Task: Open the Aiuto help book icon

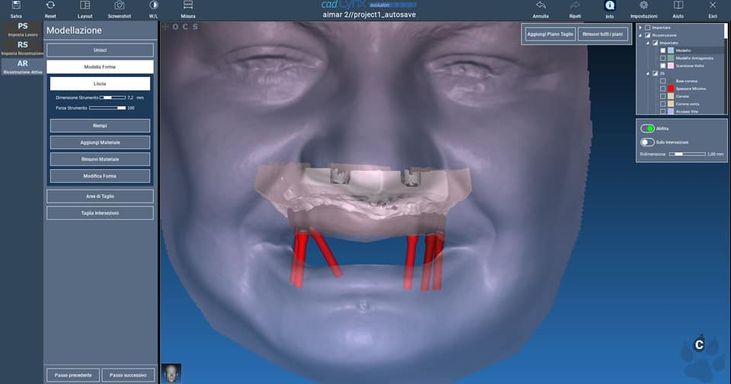Action: 678,6
